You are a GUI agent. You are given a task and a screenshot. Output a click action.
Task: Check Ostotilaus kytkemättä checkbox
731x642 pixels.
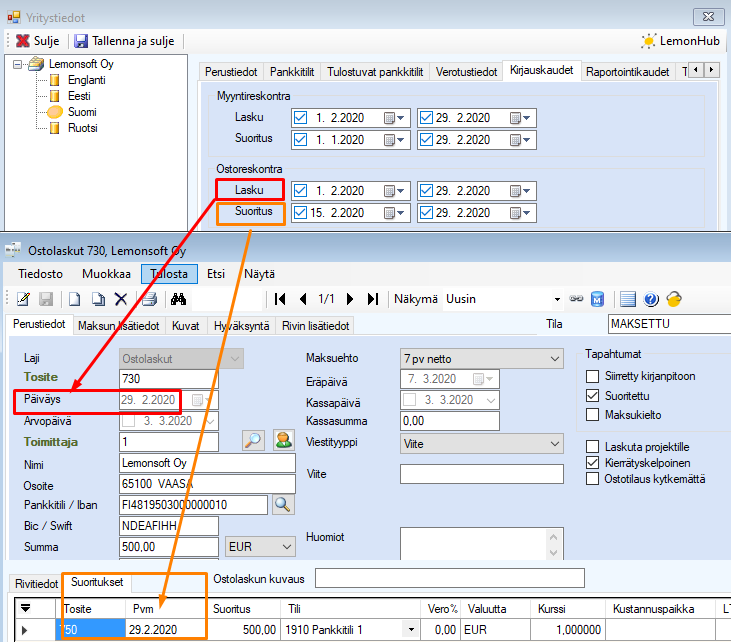(593, 479)
